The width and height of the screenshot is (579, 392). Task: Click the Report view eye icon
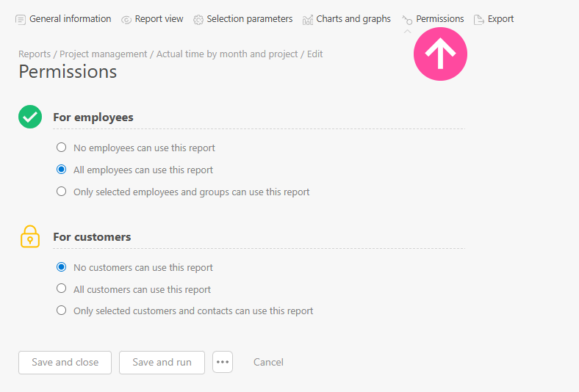click(126, 19)
